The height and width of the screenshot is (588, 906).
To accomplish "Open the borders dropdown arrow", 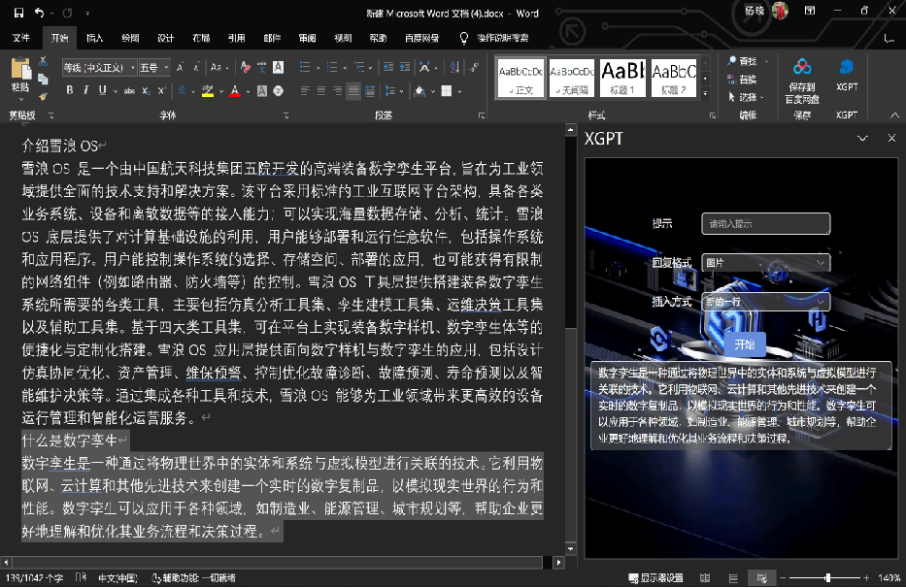I will [460, 90].
